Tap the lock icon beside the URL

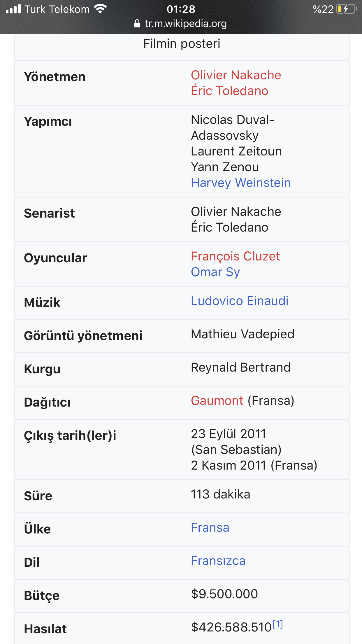(137, 23)
